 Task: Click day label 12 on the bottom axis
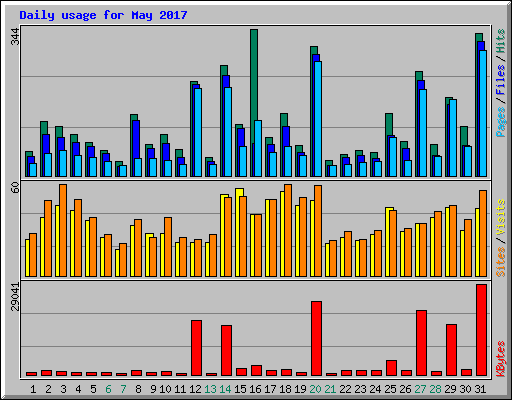tap(195, 389)
